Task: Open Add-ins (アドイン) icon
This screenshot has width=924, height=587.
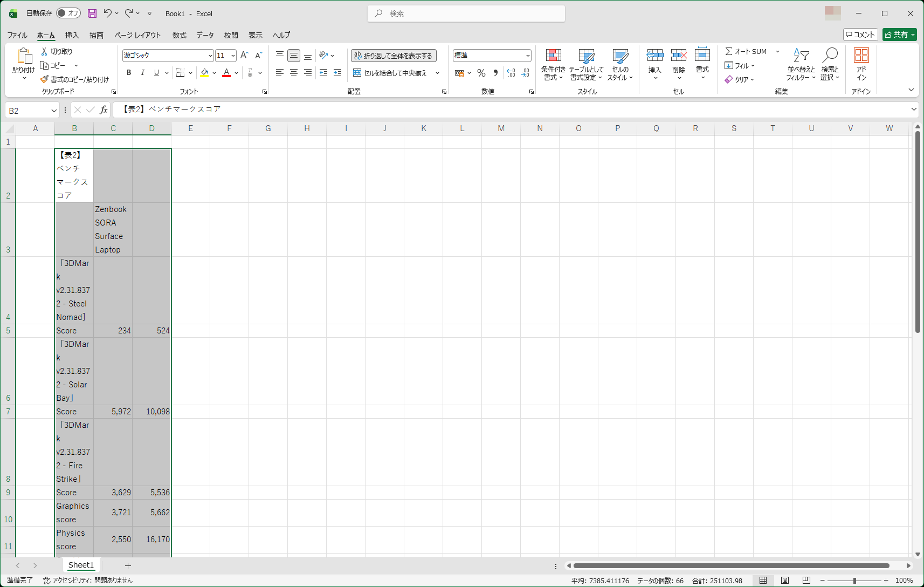Action: pos(861,65)
